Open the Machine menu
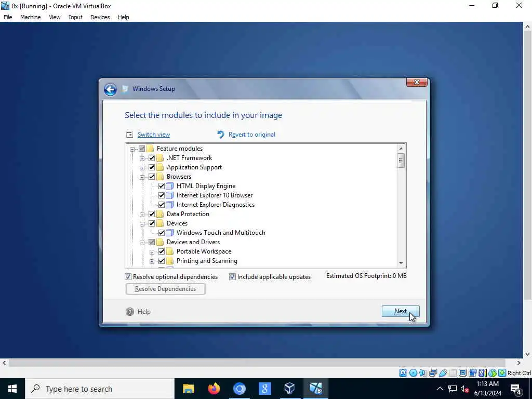This screenshot has height=399, width=532. tap(31, 17)
